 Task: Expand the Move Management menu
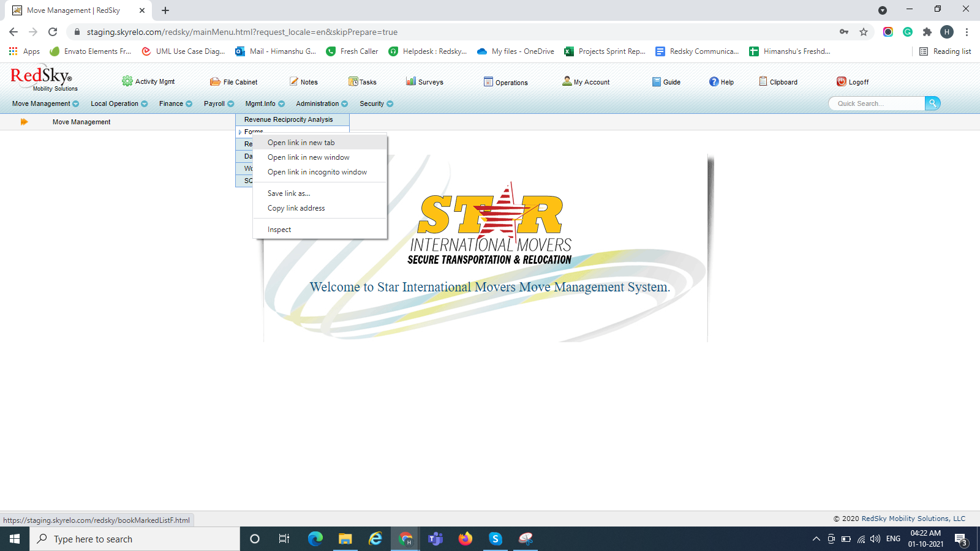pyautogui.click(x=45, y=103)
